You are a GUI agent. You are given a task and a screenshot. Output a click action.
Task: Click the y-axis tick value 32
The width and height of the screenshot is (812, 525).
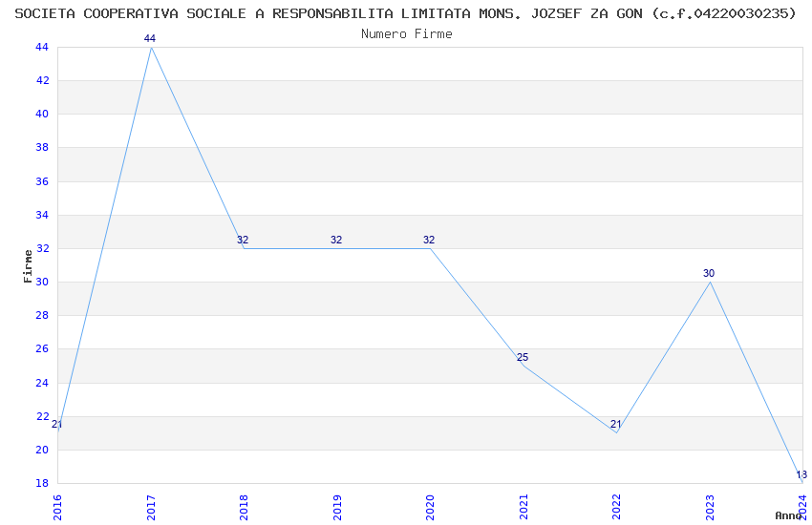click(42, 248)
